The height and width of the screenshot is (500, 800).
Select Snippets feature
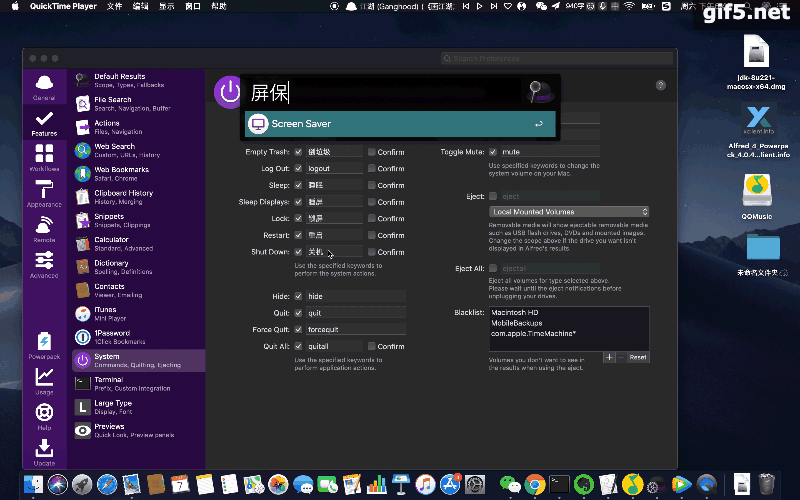(x=138, y=220)
